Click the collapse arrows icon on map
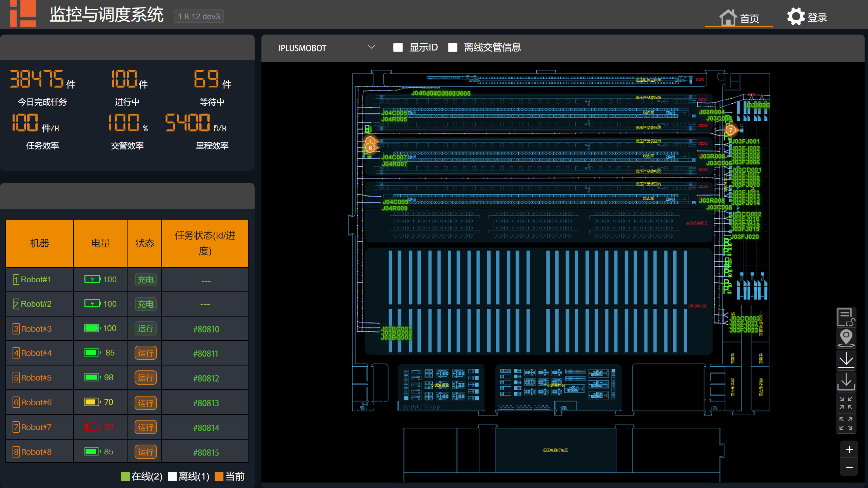The height and width of the screenshot is (488, 868). click(846, 403)
